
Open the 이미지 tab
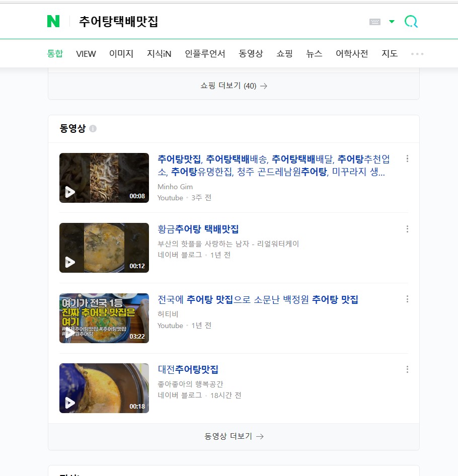[x=121, y=54]
